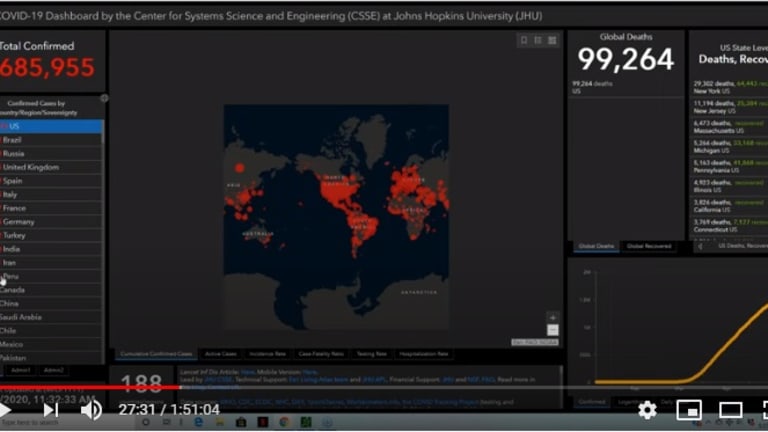The image size is (768, 432).
Task: Click the California US deaths row
Action: [730, 206]
